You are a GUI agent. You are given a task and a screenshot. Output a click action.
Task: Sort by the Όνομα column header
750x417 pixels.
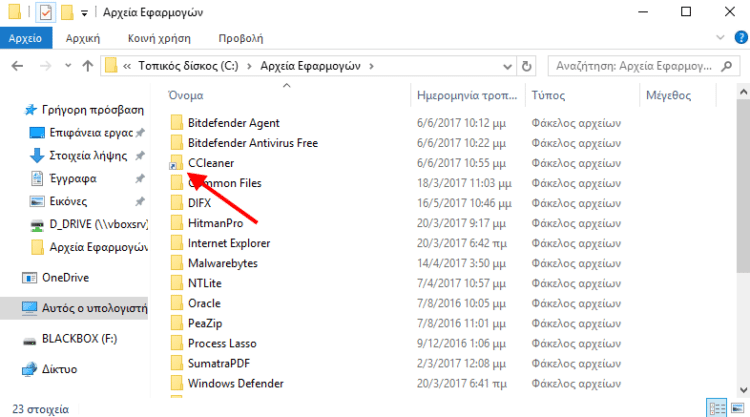(x=186, y=95)
